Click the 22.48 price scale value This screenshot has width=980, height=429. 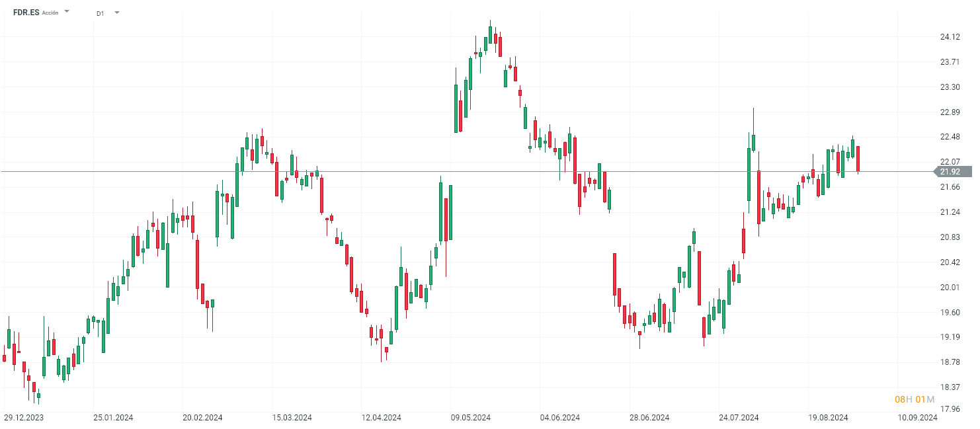950,137
